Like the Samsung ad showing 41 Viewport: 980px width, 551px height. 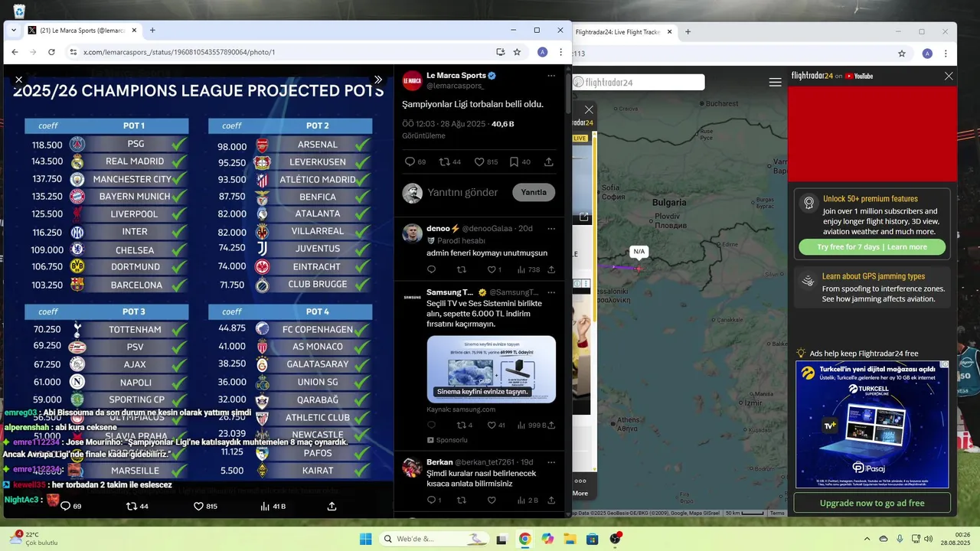point(496,425)
